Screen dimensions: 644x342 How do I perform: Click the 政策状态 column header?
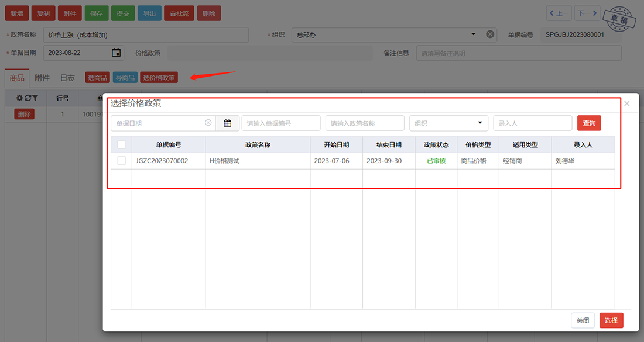(436, 145)
